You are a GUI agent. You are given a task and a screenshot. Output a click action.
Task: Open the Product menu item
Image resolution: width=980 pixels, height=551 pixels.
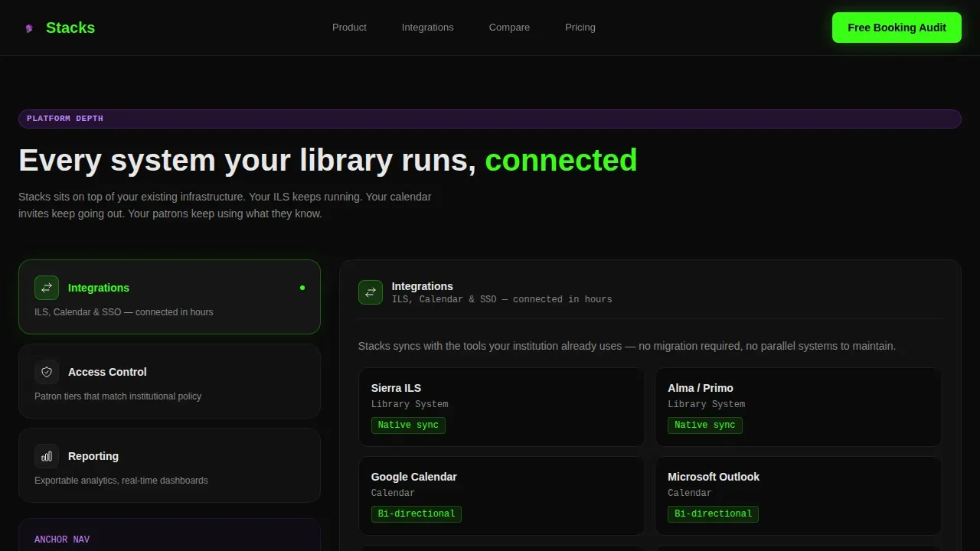coord(349,28)
